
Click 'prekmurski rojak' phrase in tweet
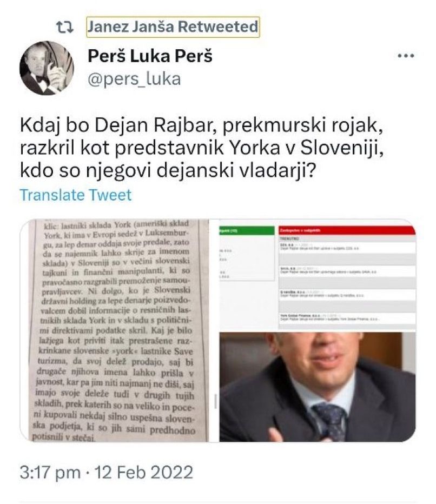point(303,125)
